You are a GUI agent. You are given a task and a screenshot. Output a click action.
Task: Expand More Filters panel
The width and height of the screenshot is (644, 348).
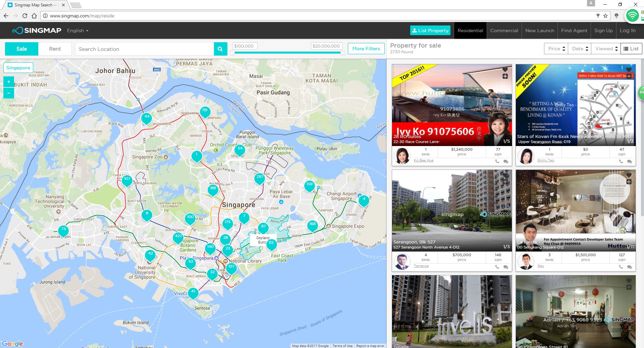[366, 49]
